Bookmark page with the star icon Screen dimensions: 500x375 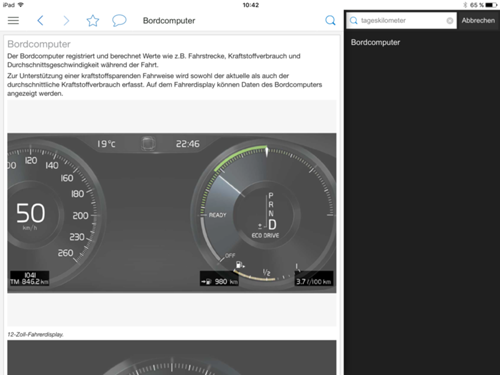(93, 21)
